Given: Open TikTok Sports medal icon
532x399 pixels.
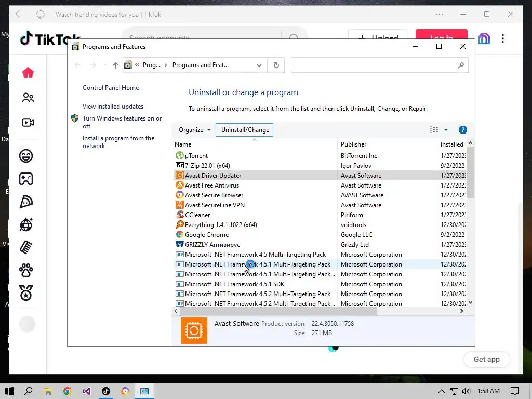Looking at the screenshot, I should (x=26, y=293).
